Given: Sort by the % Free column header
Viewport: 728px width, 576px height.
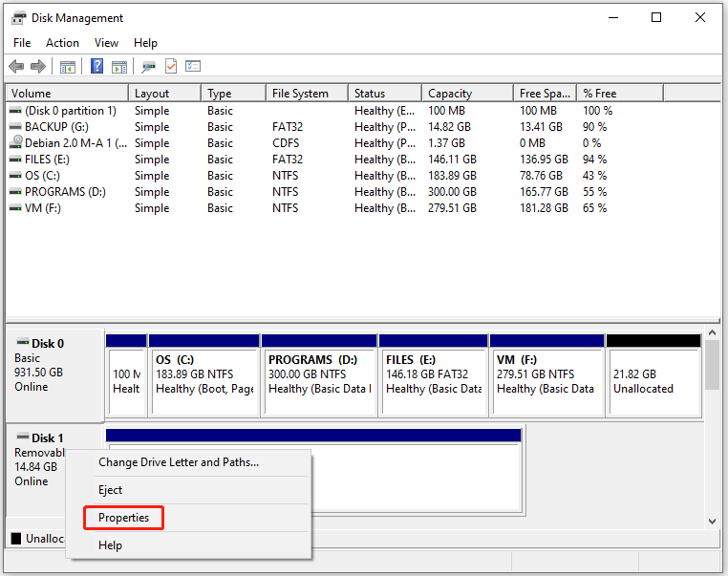Looking at the screenshot, I should (x=620, y=94).
